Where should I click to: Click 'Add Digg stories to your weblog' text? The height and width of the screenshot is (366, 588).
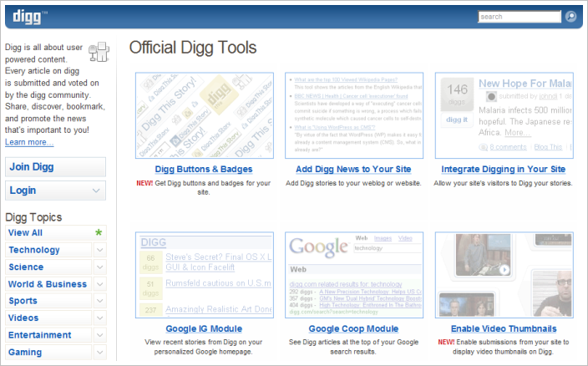click(x=353, y=183)
